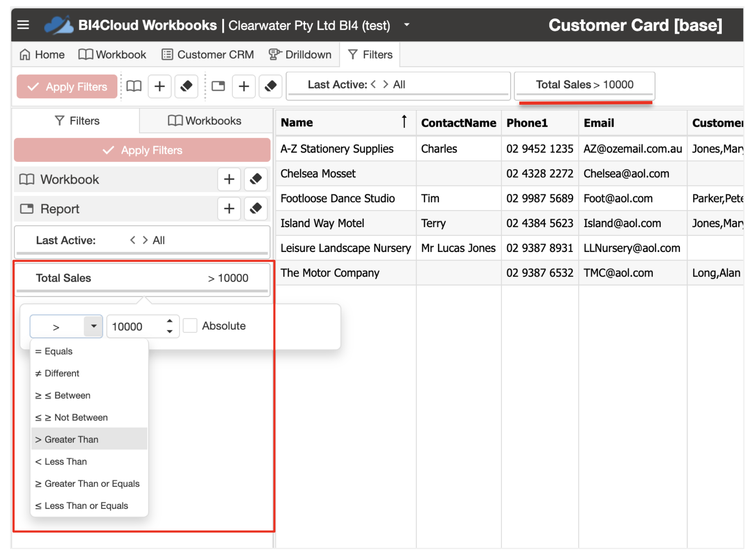
Task: Clear workbook filters with toolbar eraser
Action: pyautogui.click(x=186, y=86)
